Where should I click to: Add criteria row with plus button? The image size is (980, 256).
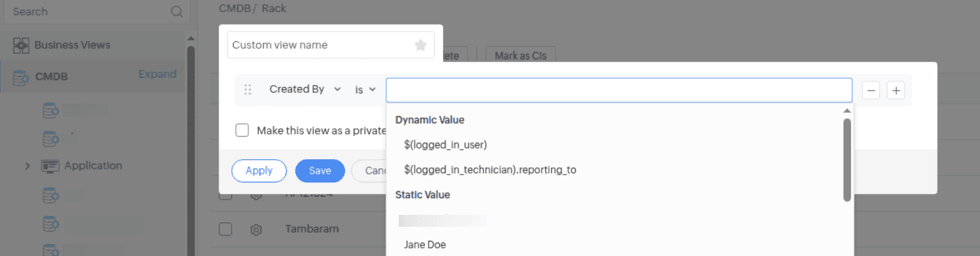896,90
